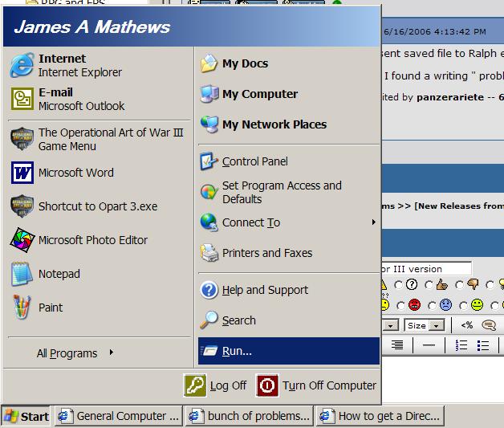Launch Microsoft Outlook E-mail
The width and height of the screenshot is (504, 428).
100,100
